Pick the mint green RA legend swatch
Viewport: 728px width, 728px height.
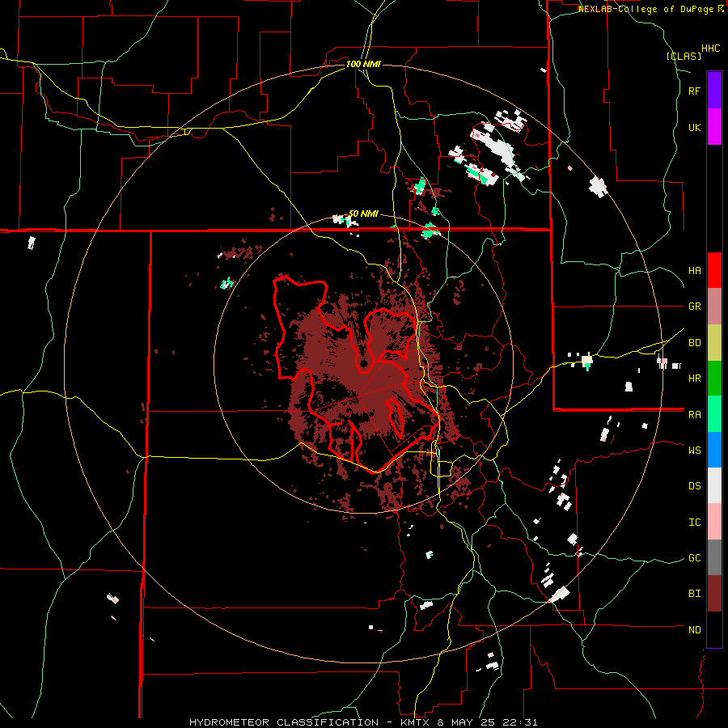pyautogui.click(x=714, y=414)
